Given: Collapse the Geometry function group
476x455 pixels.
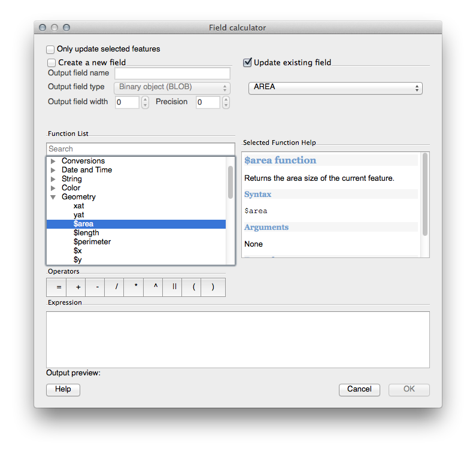Looking at the screenshot, I should point(53,197).
